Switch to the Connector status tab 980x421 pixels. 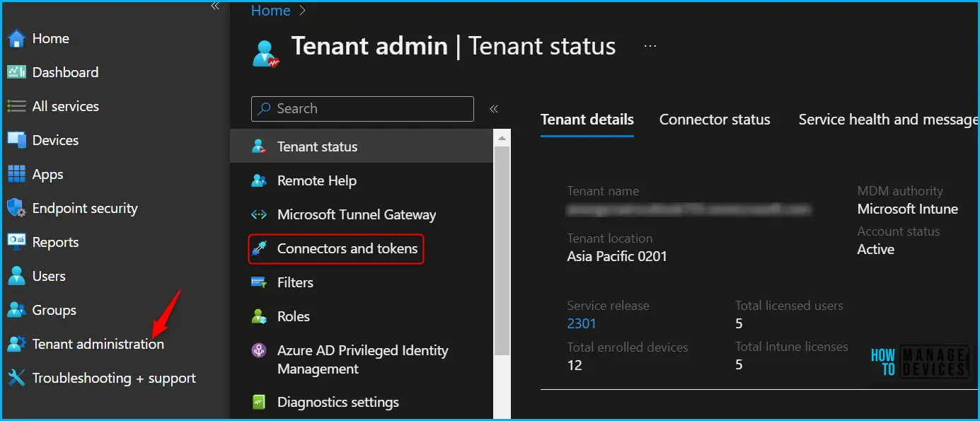click(x=715, y=120)
